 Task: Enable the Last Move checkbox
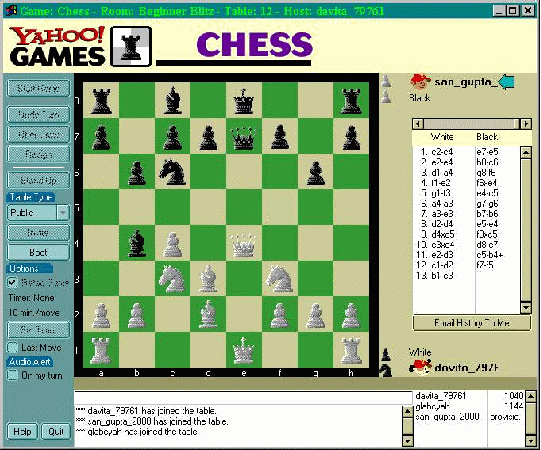[x=12, y=348]
